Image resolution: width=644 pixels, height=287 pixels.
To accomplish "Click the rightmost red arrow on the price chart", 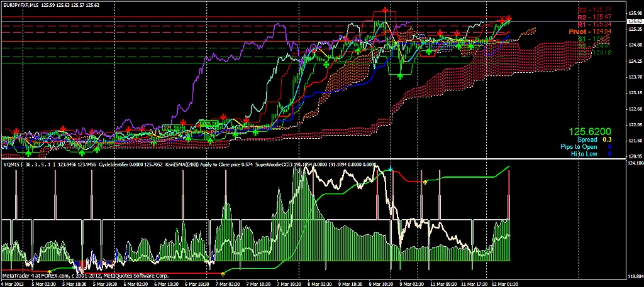I will (509, 18).
